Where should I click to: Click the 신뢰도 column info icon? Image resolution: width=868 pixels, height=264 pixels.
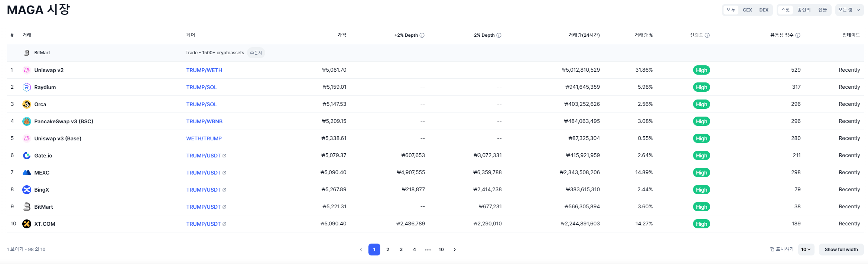tap(707, 35)
